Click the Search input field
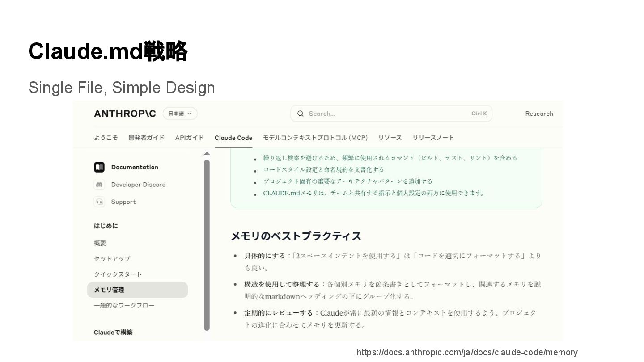The height and width of the screenshot is (362, 644). (x=391, y=114)
